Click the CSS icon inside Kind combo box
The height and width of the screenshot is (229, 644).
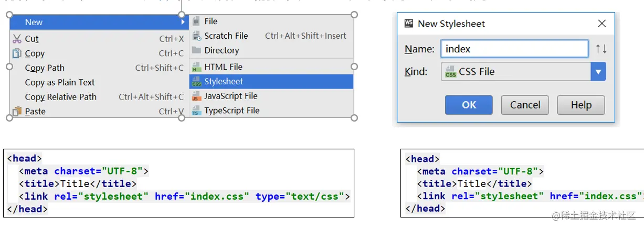(x=450, y=72)
